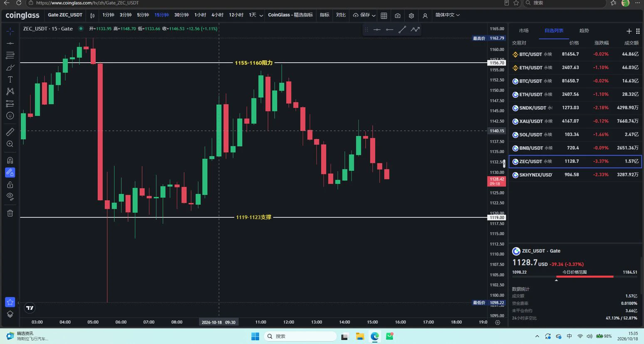The height and width of the screenshot is (344, 644).
Task: Open the Fibonacci tools in left sidebar
Action: point(10,55)
